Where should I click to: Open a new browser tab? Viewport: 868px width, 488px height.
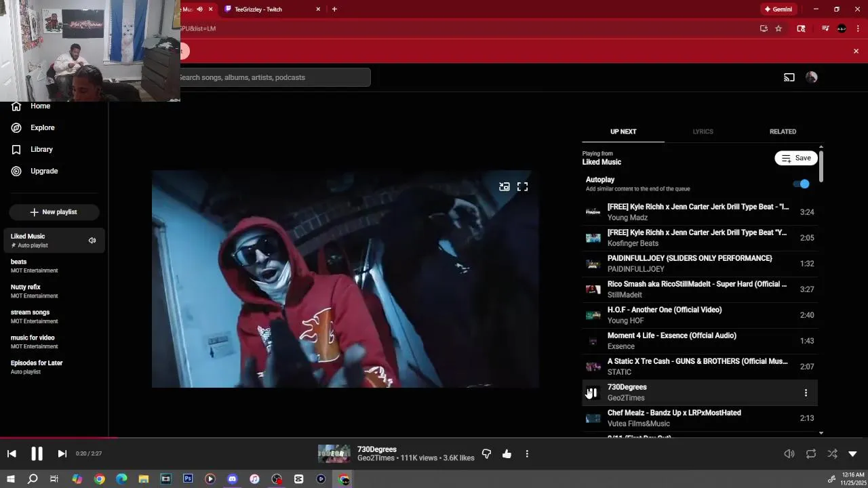[x=334, y=9]
